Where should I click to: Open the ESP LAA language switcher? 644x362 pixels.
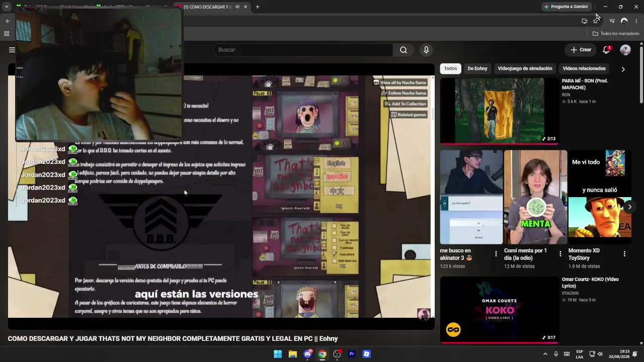click(580, 354)
